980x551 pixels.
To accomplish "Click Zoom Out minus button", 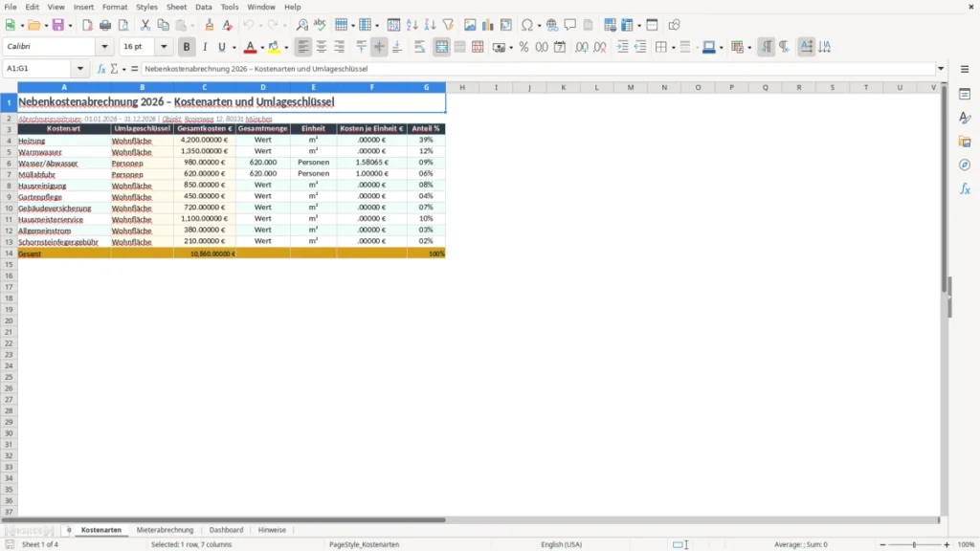I will point(882,544).
